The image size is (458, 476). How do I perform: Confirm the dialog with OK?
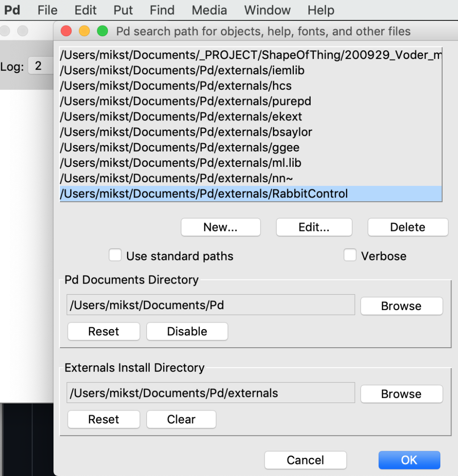click(409, 460)
